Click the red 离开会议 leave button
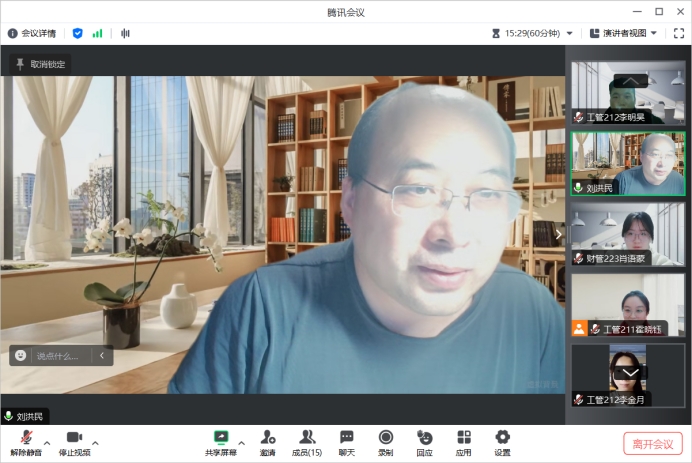Image resolution: width=692 pixels, height=463 pixels. coord(653,443)
